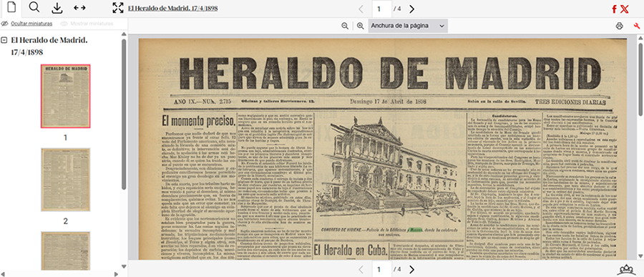Go to next page in top navigation
Image resolution: width=644 pixels, height=277 pixels.
click(412, 9)
